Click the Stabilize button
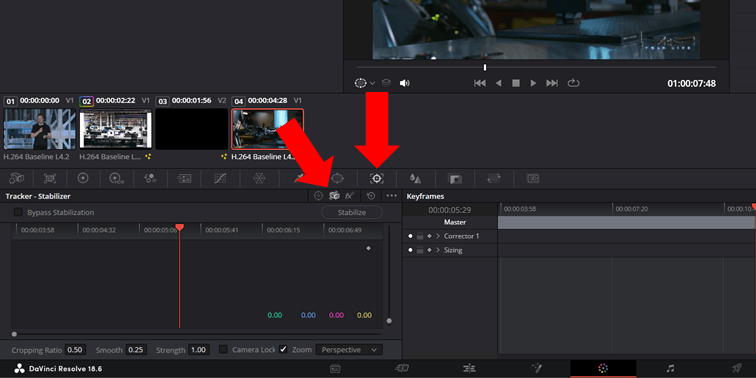756x378 pixels. (x=352, y=212)
